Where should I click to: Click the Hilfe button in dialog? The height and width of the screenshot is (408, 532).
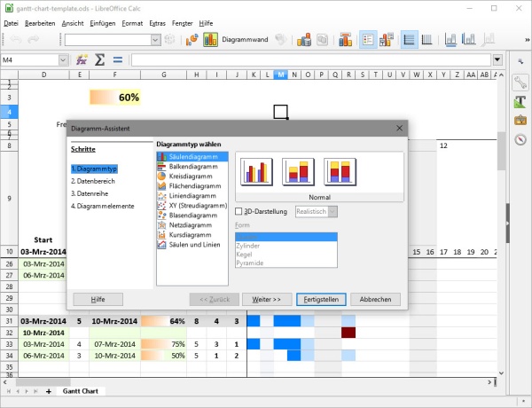click(98, 300)
